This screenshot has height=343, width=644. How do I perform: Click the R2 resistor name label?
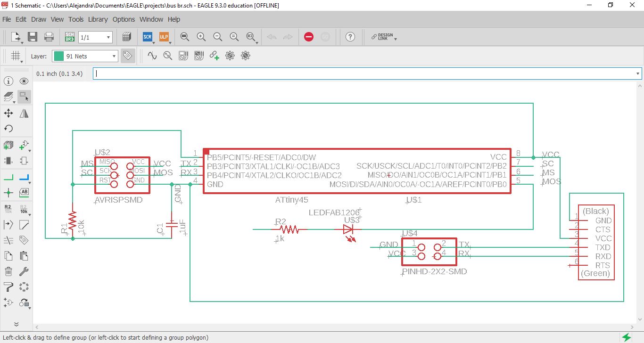coord(281,221)
